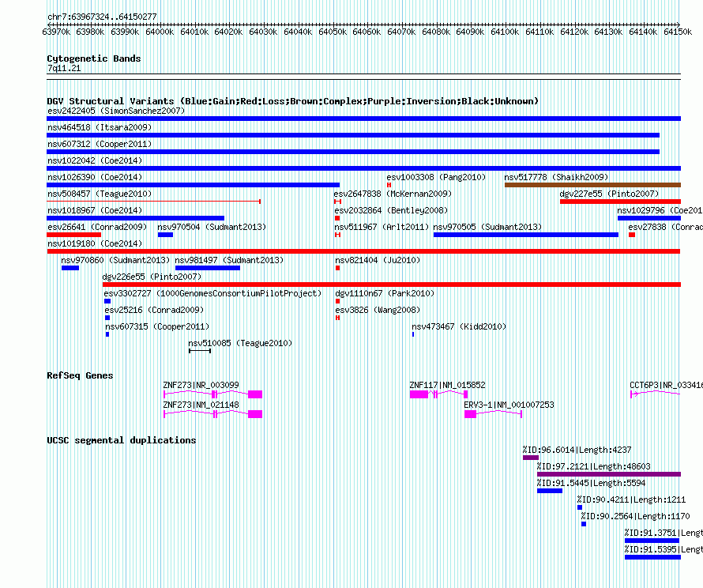Click the nsv981497 (Sudmant2013) label
Image resolution: width=703 pixels, height=588 pixels.
pos(229,260)
